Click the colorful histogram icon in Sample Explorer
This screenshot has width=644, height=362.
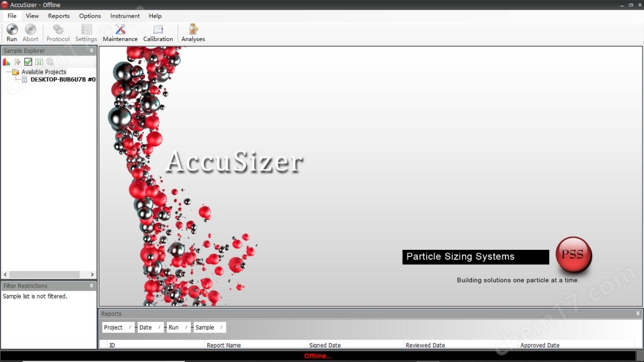pyautogui.click(x=7, y=62)
